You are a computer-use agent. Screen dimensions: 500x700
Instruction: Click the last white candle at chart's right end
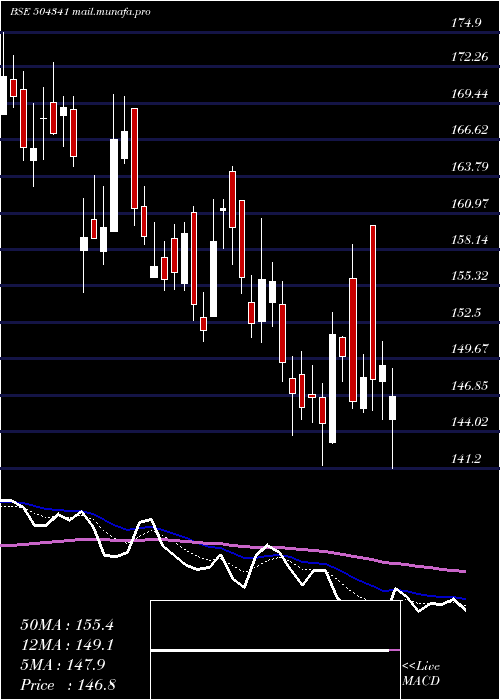(x=392, y=408)
